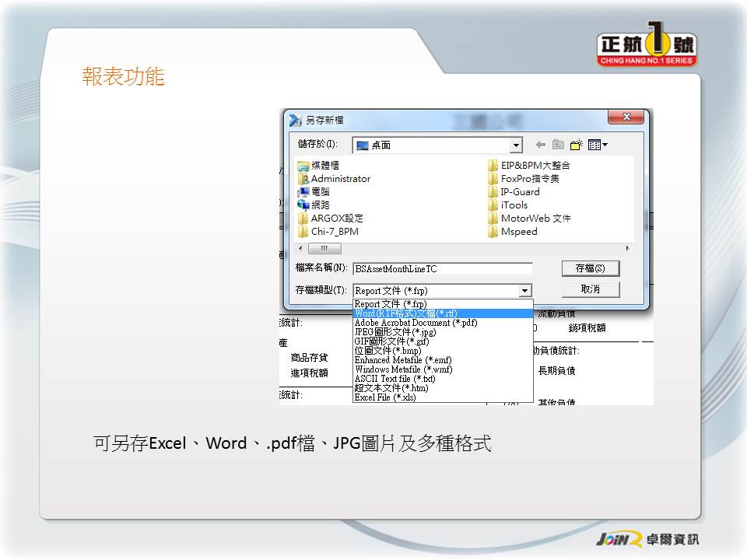
Task: Select Adobe Acrobat Document (*.pdf) format
Action: (416, 323)
